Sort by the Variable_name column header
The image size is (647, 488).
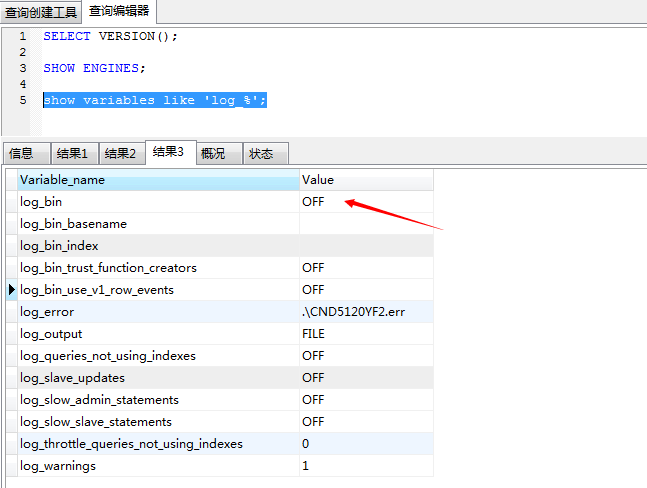(x=158, y=180)
